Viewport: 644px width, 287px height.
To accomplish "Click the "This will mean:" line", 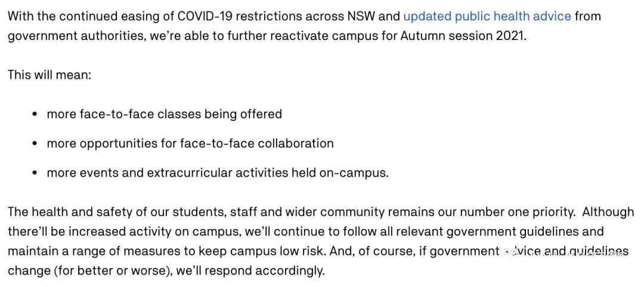I will coord(49,75).
